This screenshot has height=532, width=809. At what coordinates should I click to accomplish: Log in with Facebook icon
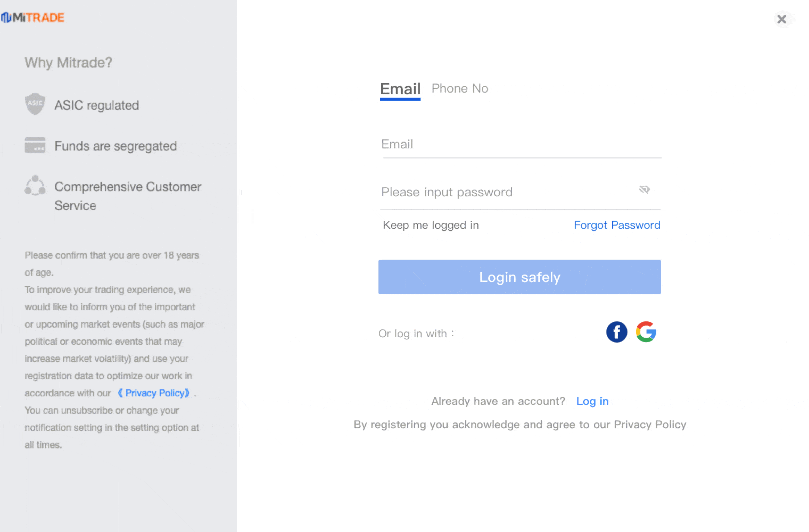616,332
